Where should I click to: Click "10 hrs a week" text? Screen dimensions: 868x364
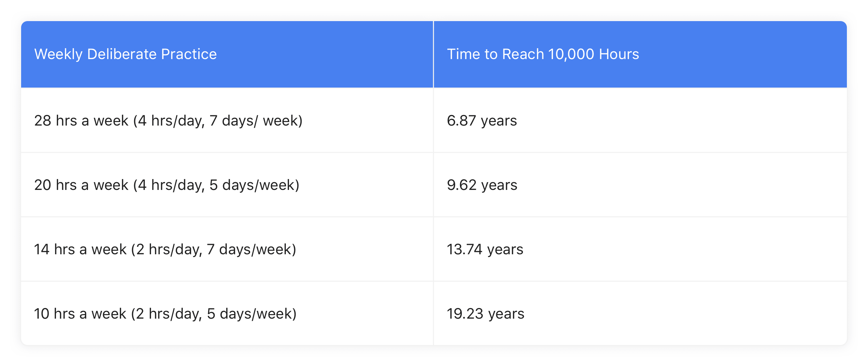80,314
